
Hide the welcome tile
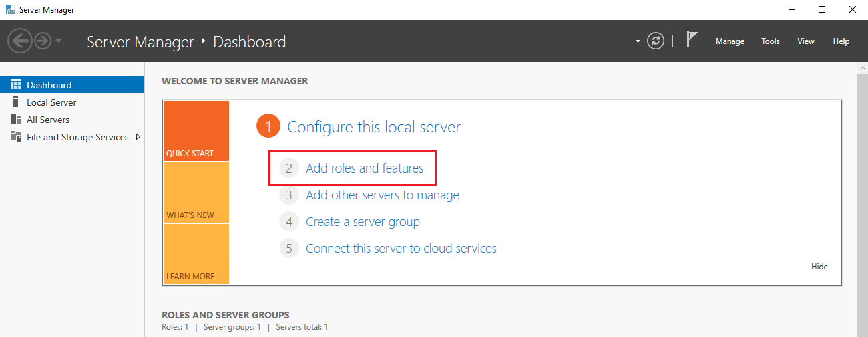click(x=819, y=267)
